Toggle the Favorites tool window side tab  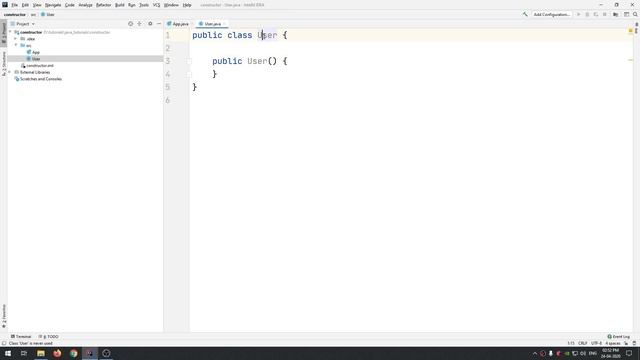coord(4,316)
